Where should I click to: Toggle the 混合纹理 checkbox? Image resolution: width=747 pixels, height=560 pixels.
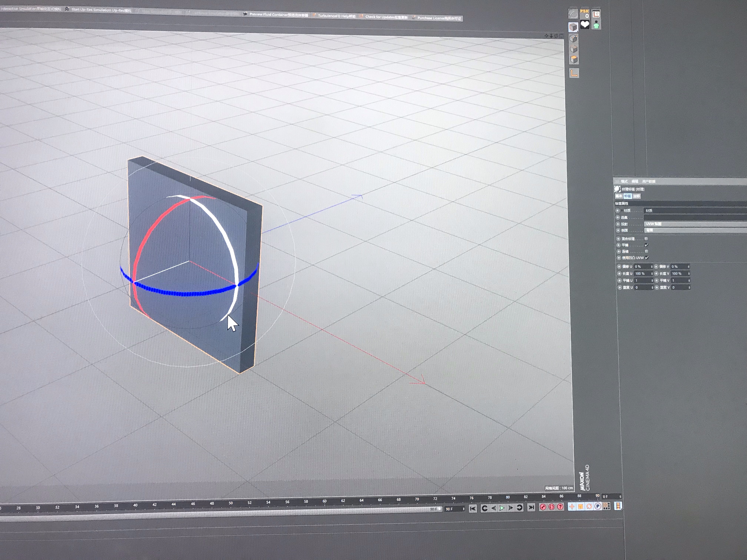[646, 239]
